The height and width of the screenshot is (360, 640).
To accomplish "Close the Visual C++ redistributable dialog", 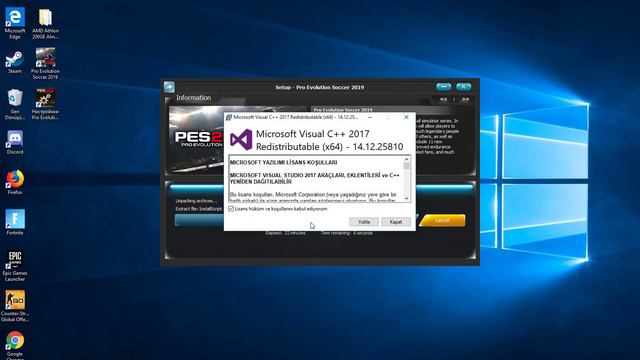I will 406,117.
